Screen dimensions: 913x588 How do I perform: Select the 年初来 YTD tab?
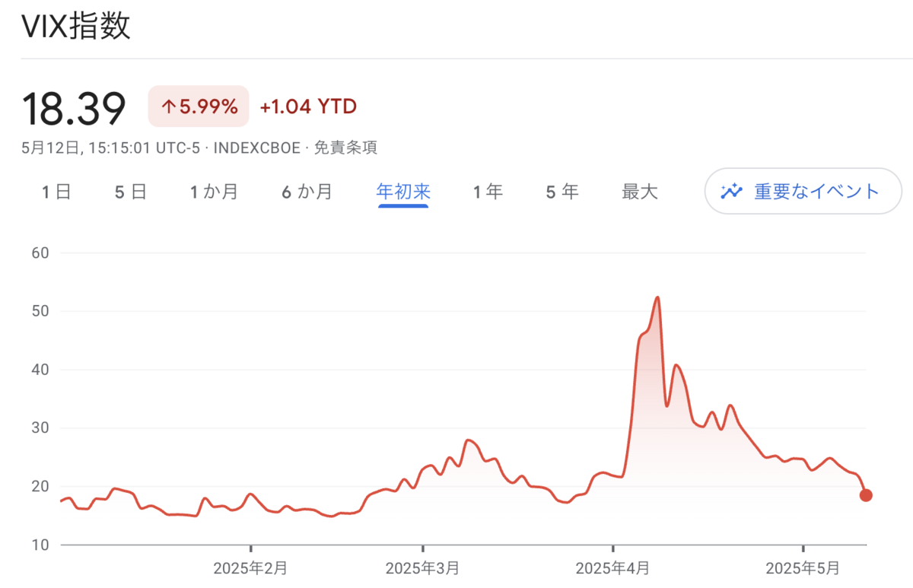[x=403, y=192]
